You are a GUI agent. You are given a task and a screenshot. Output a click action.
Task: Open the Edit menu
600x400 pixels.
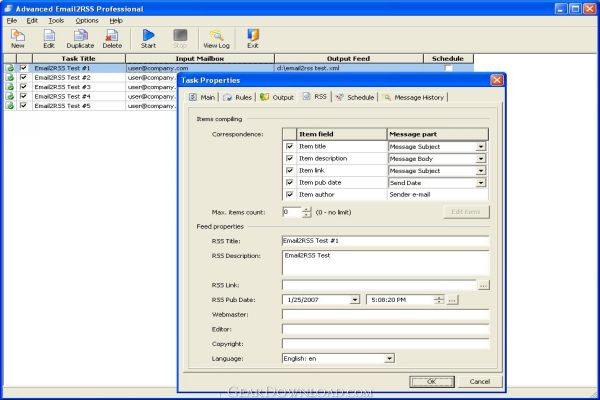pos(32,21)
